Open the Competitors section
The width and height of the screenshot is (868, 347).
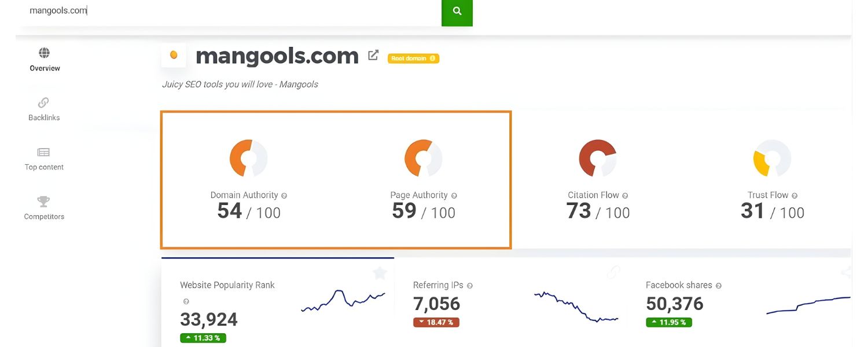(x=43, y=208)
